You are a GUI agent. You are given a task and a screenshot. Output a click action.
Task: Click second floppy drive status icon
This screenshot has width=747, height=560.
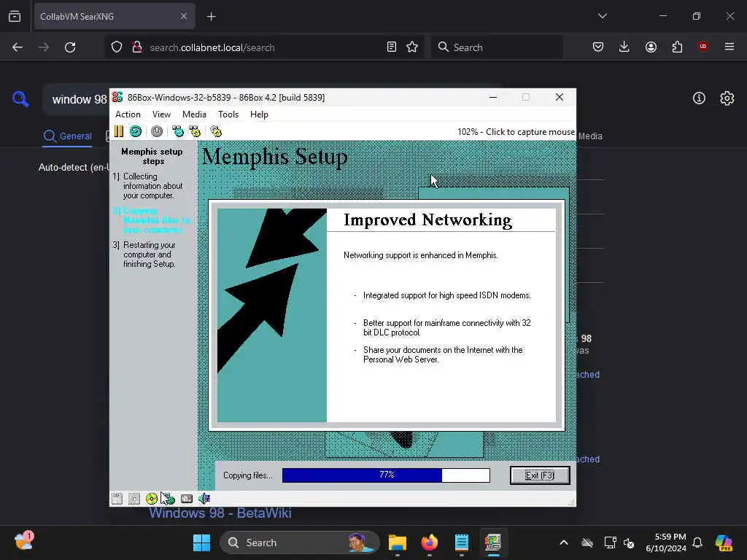134,499
